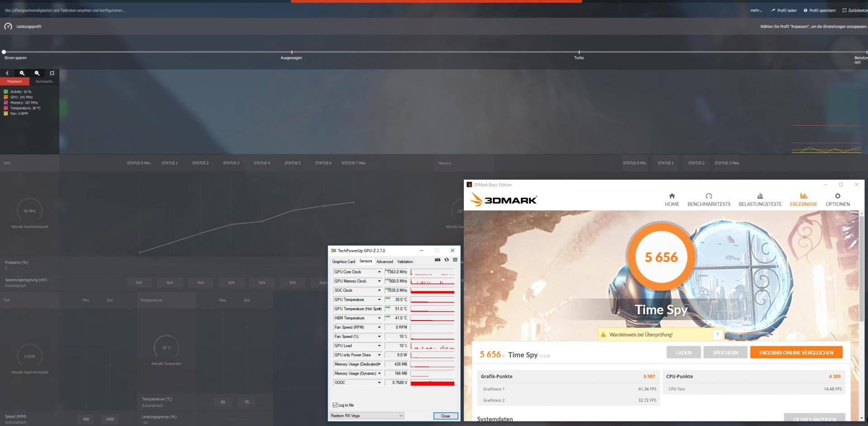
Task: Click the CPU-Punkte 4 309 score value
Action: tap(835, 376)
